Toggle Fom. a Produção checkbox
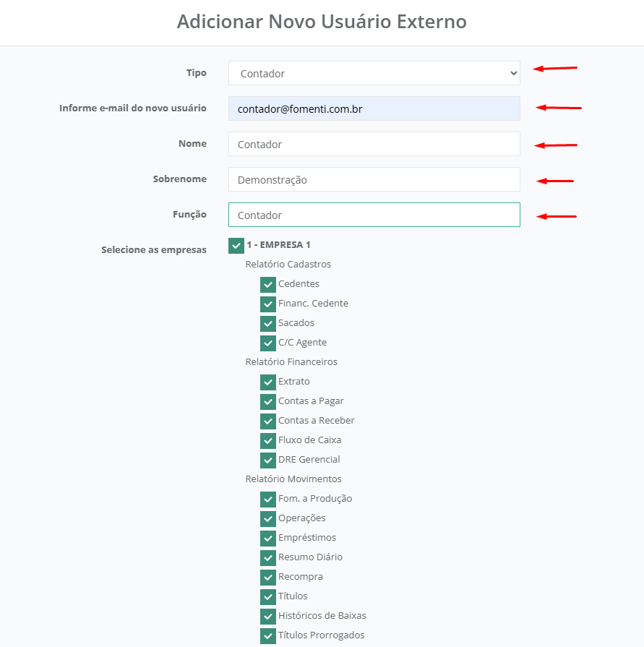The image size is (644, 647). (x=268, y=499)
